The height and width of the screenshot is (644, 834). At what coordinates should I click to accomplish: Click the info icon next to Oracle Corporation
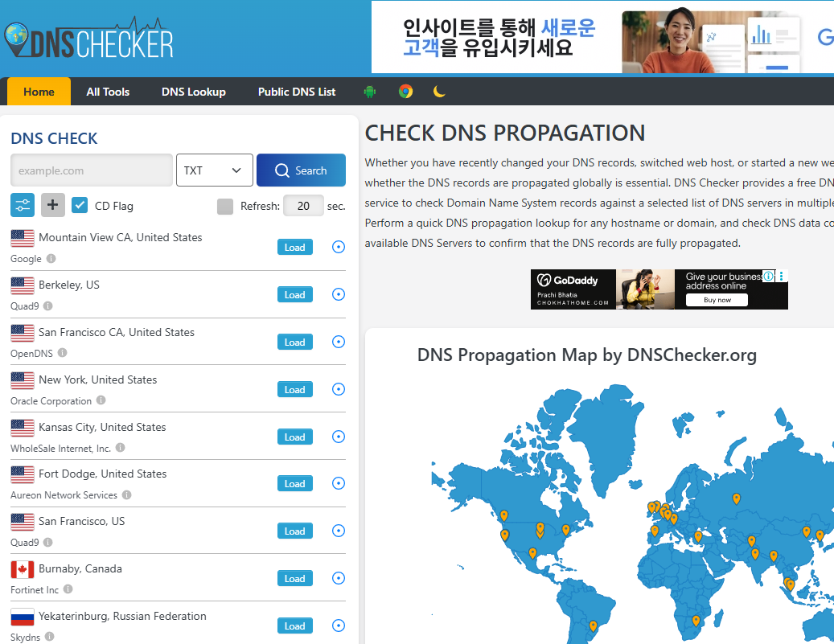tap(101, 400)
